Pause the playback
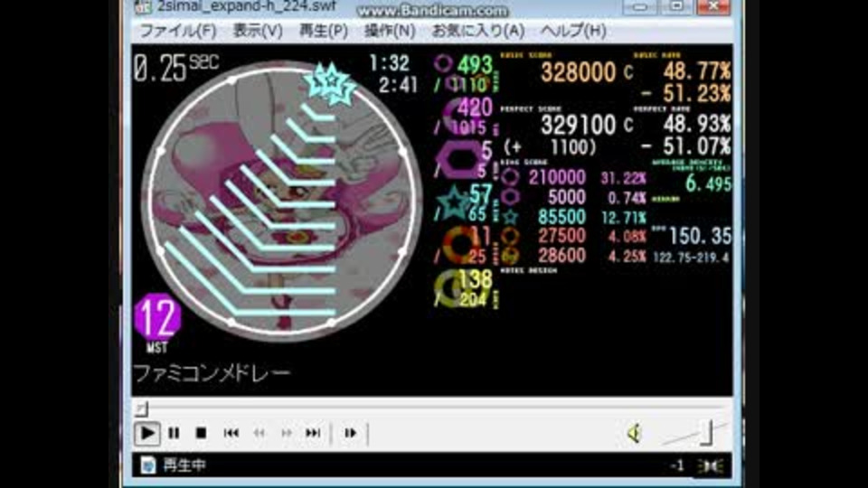Image resolution: width=868 pixels, height=488 pixels. (174, 433)
